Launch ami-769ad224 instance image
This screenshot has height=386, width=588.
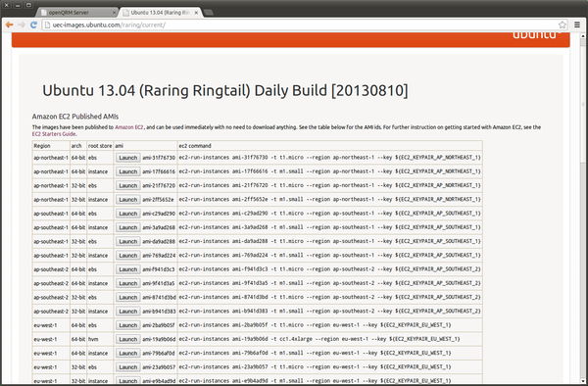pos(127,256)
